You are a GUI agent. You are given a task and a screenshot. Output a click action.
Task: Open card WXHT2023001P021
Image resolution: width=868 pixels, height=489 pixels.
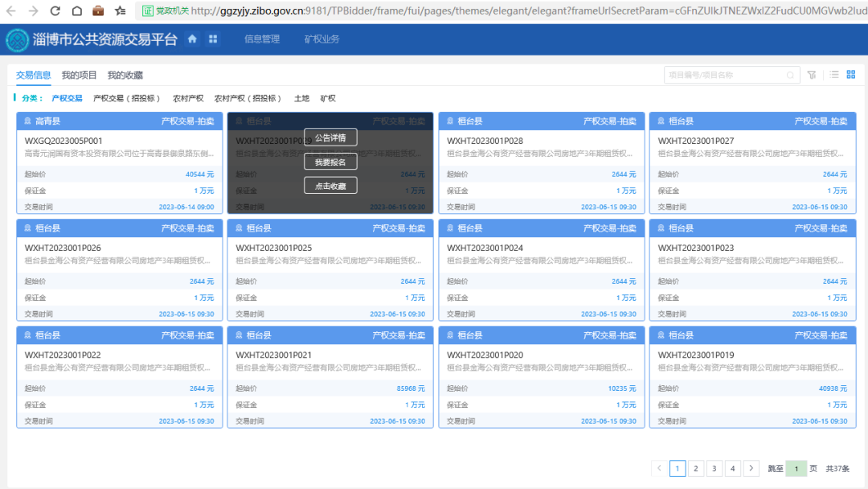click(330, 377)
